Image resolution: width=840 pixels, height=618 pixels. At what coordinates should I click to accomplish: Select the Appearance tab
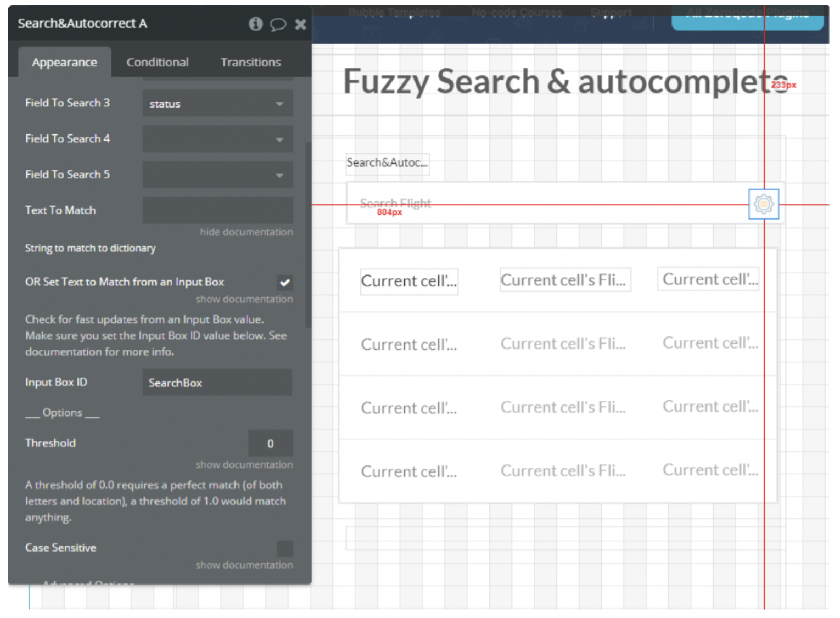(64, 63)
